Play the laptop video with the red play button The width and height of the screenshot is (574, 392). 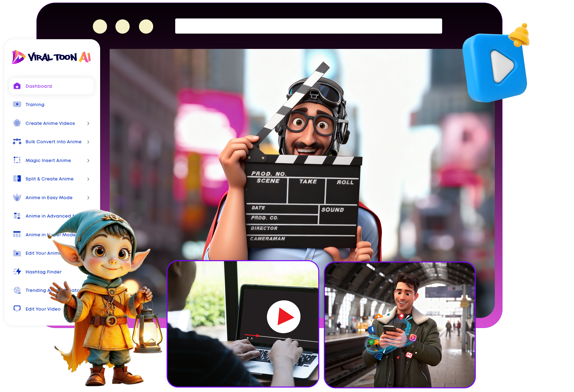pyautogui.click(x=284, y=317)
